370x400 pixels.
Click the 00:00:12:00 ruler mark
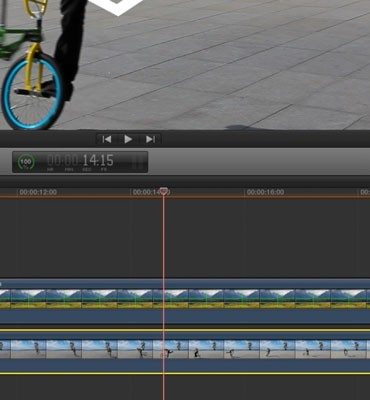[38, 192]
